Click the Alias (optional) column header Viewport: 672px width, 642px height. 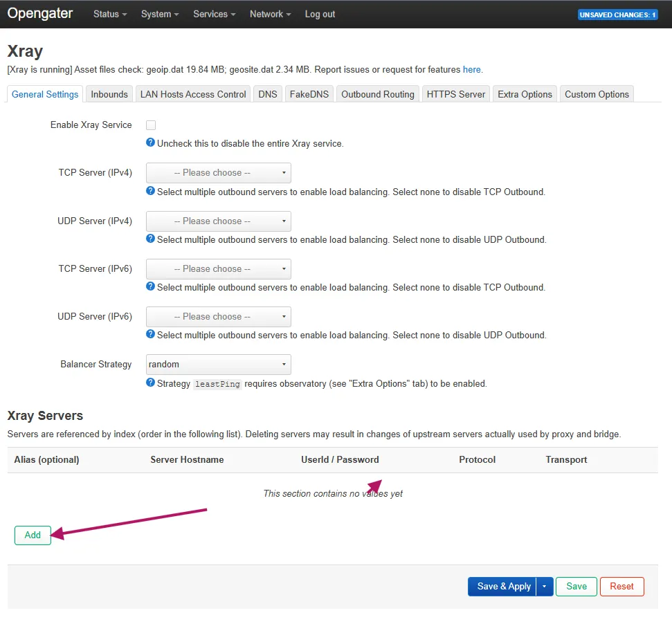[x=46, y=459]
